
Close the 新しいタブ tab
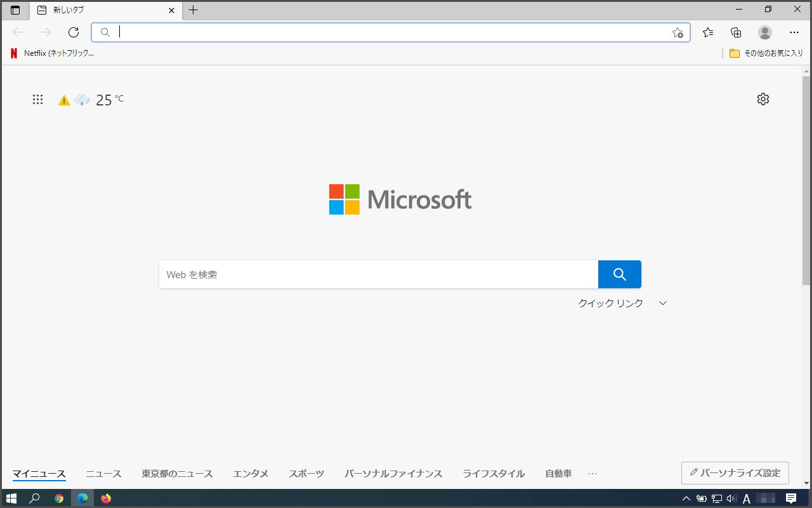(171, 10)
